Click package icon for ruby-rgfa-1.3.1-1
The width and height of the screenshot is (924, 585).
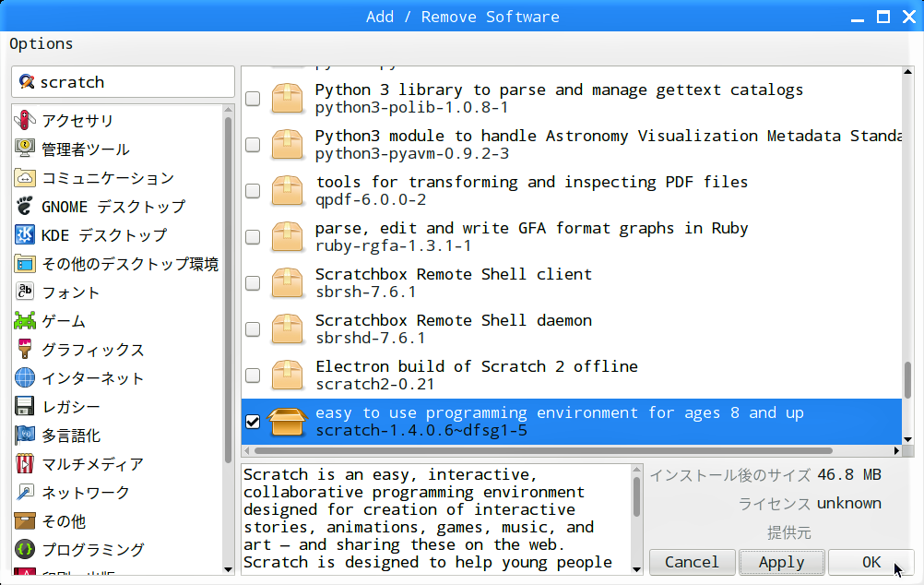click(x=287, y=236)
